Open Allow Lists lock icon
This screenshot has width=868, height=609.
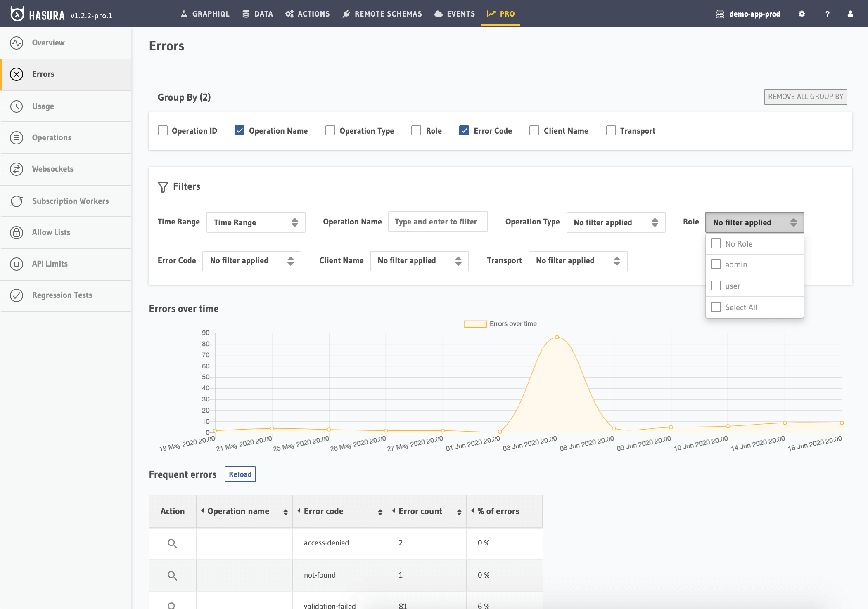click(x=17, y=233)
